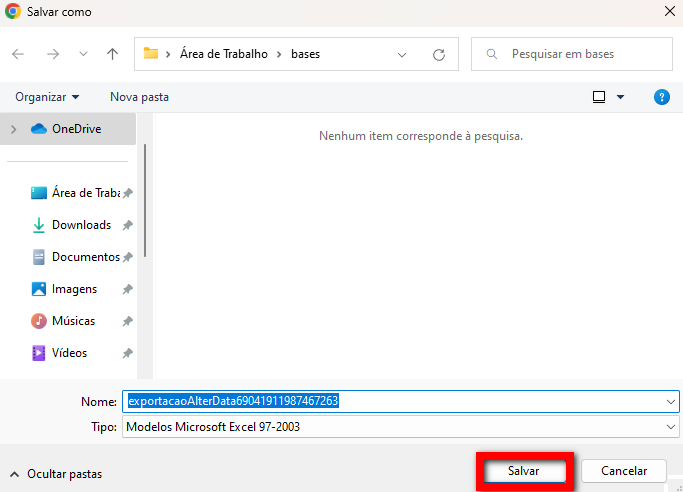Select Downloads in the sidebar
Image resolution: width=683 pixels, height=492 pixels.
point(81,225)
